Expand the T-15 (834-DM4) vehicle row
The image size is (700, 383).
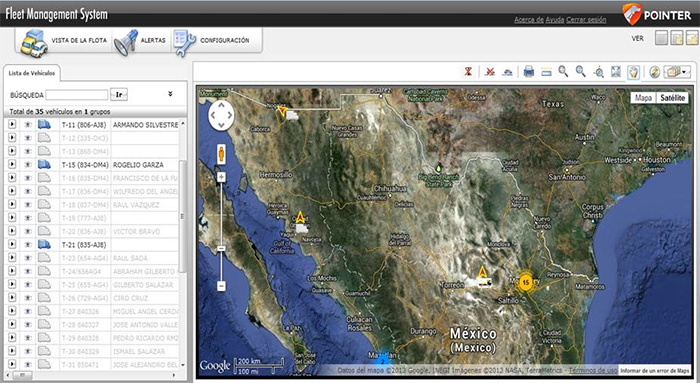click(12, 164)
